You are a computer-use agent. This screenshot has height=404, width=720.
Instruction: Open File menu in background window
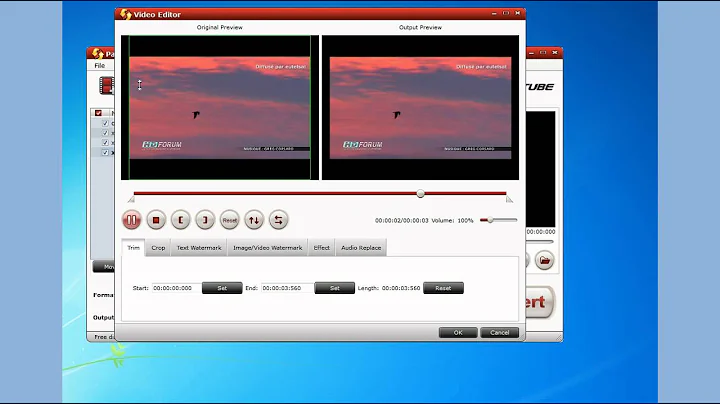(100, 66)
